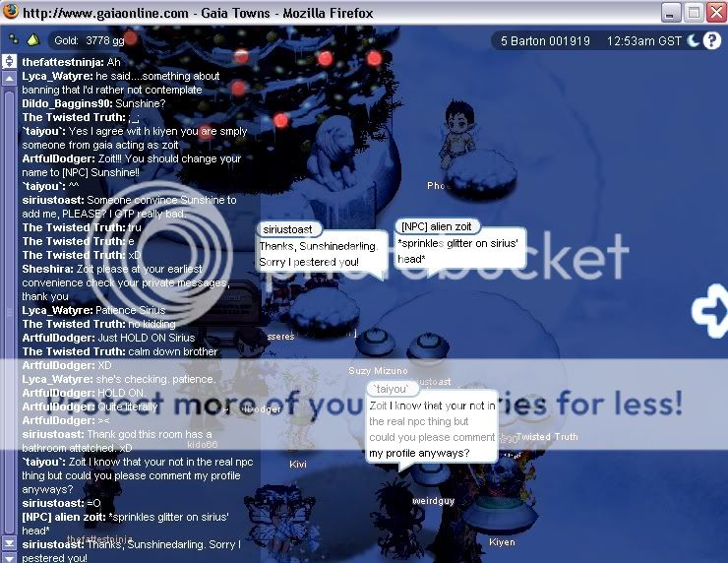The height and width of the screenshot is (563, 728).
Task: Click the Kivi avatar name label
Action: pos(298,464)
